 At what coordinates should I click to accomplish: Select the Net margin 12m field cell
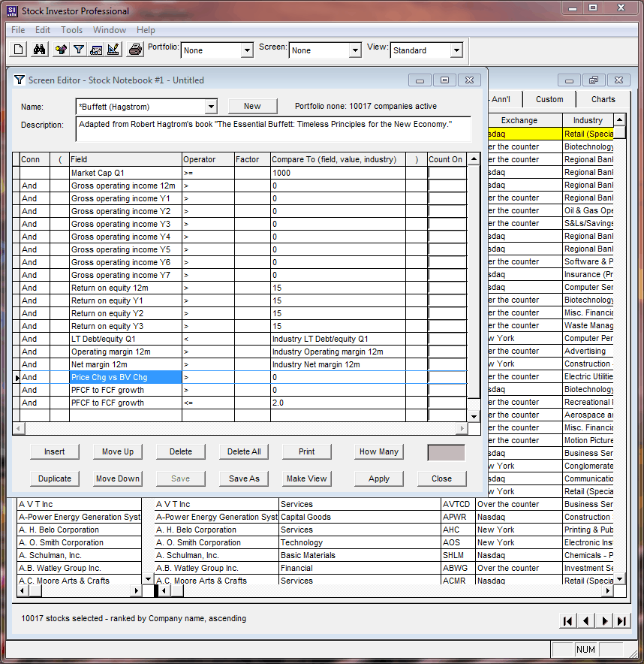click(125, 364)
